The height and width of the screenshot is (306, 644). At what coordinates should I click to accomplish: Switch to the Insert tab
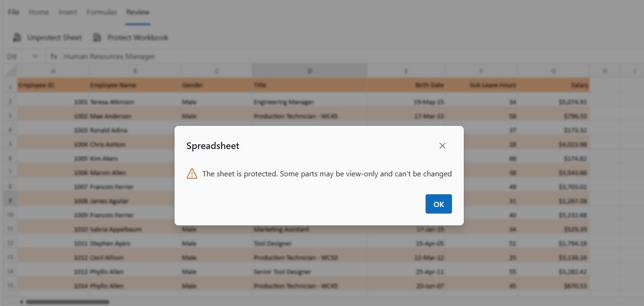[x=67, y=12]
